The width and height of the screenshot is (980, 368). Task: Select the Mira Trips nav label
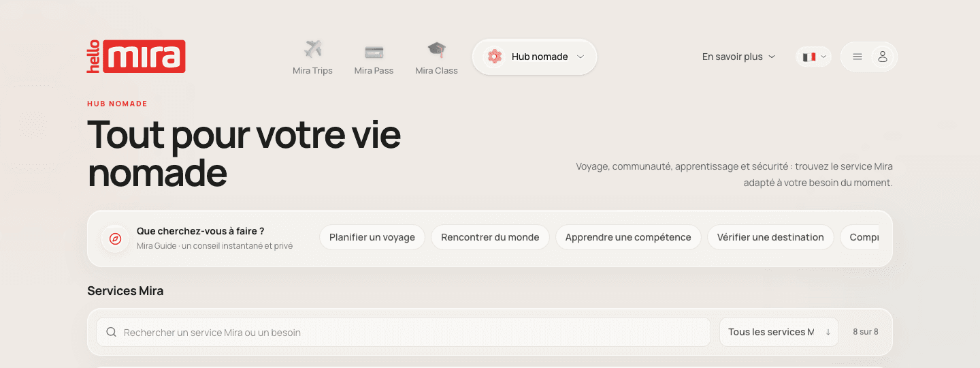(x=312, y=71)
